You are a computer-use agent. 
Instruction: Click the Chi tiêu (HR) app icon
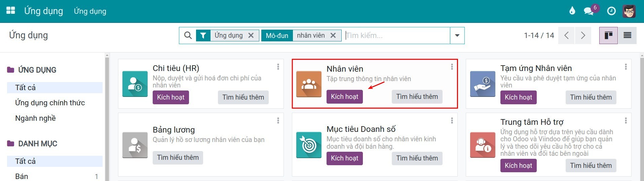[x=135, y=84]
